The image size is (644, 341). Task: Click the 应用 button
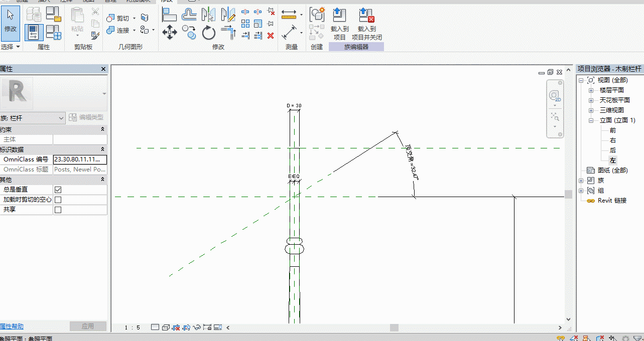point(88,326)
